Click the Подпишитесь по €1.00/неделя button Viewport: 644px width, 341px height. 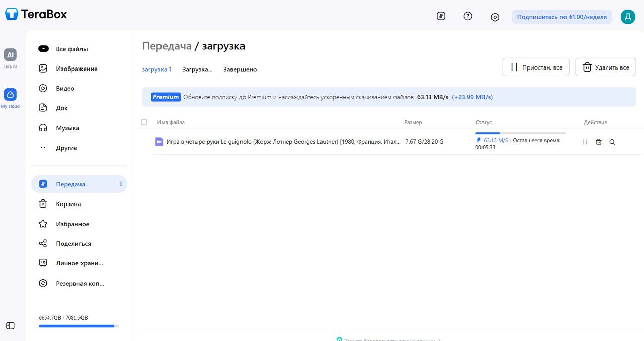click(562, 17)
